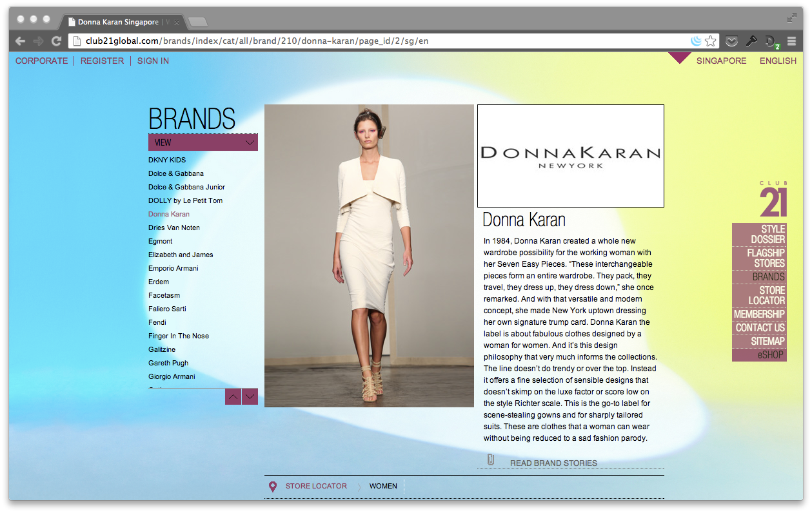
Task: Select Fendi in brand list
Action: point(157,322)
